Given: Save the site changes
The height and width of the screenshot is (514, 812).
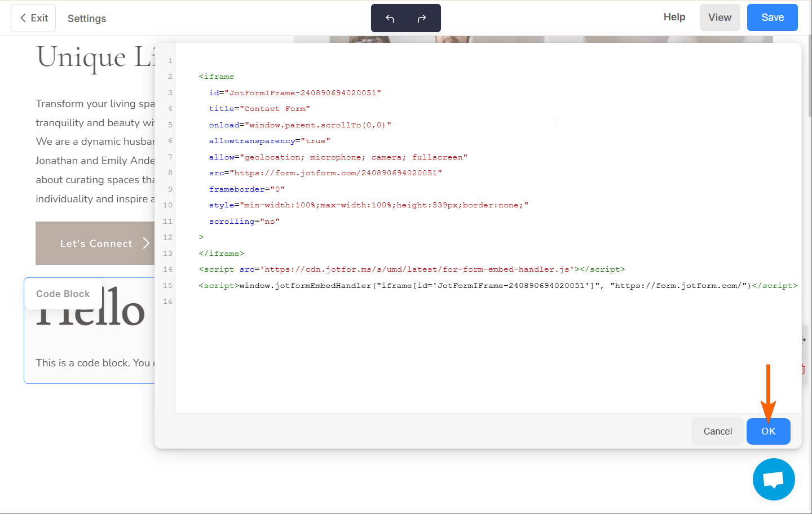Looking at the screenshot, I should click(773, 17).
